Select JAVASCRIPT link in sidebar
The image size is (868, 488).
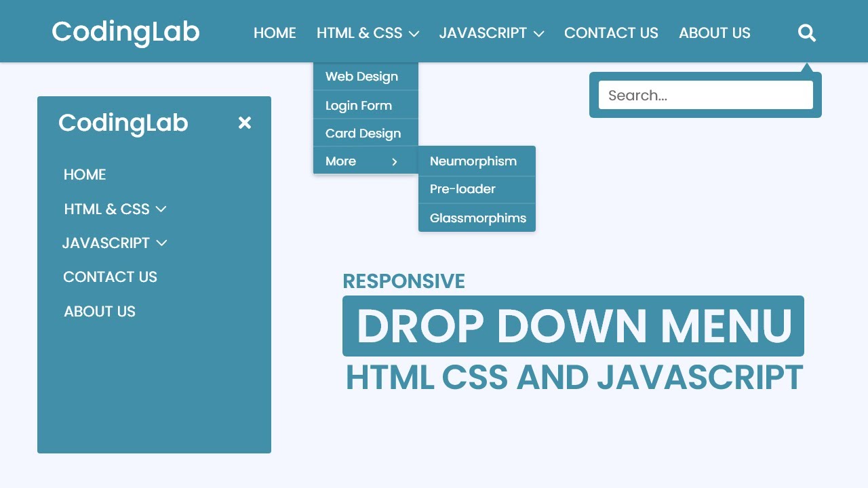coord(106,243)
